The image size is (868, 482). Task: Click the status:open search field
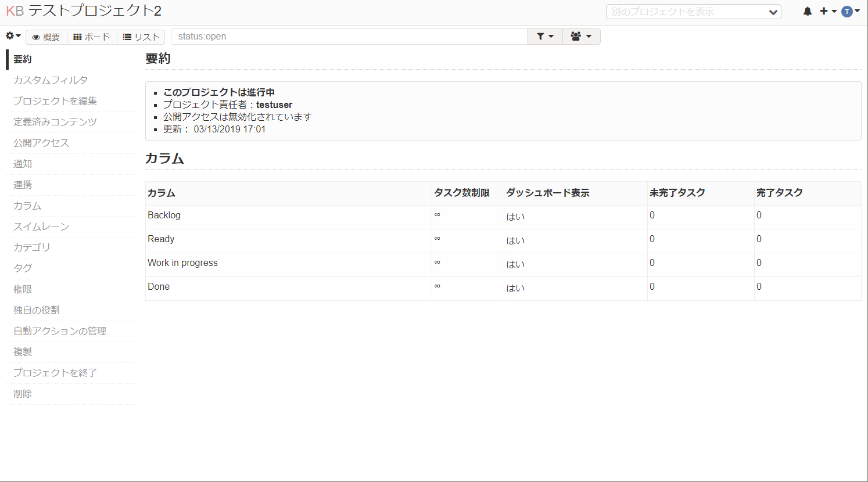click(x=349, y=36)
